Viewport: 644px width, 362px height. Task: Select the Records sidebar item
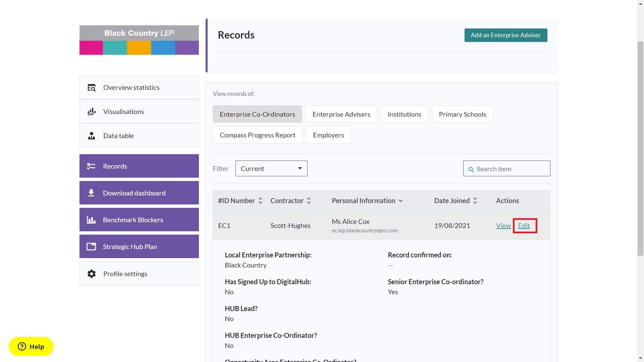click(139, 166)
